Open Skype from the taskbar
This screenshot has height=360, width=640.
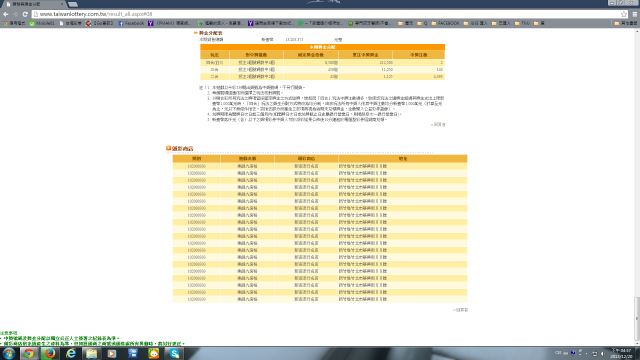click(174, 353)
